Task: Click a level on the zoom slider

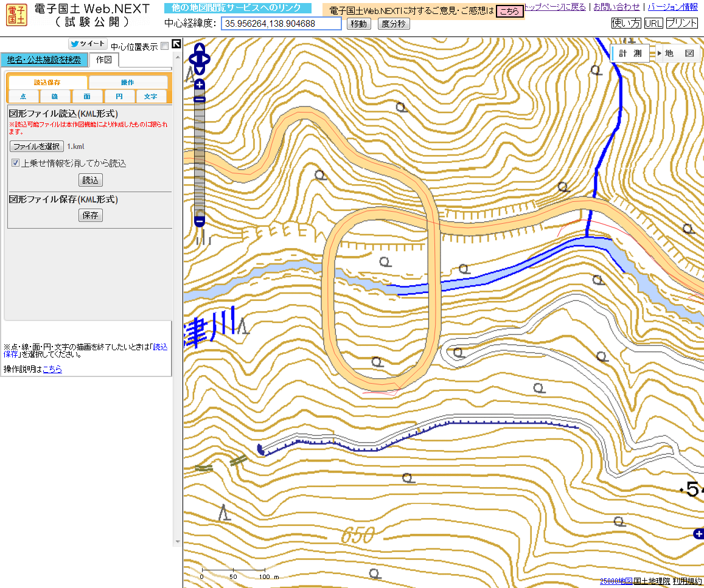Action: coord(200,152)
